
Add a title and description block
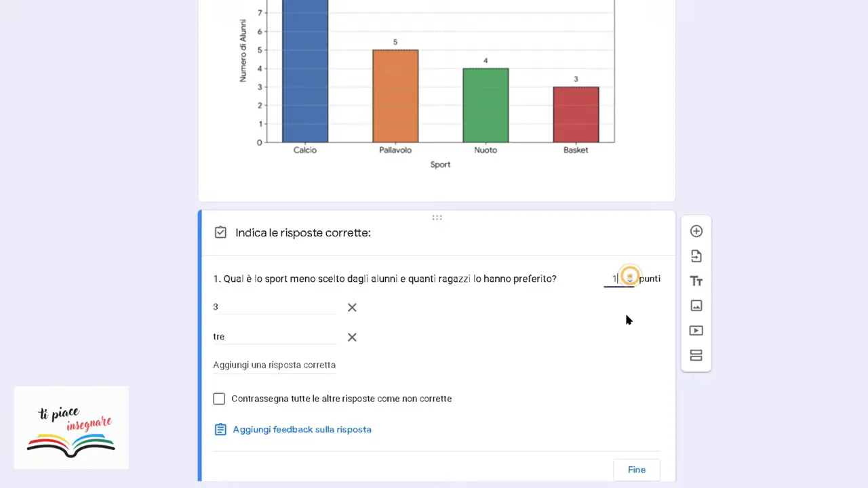(x=696, y=281)
